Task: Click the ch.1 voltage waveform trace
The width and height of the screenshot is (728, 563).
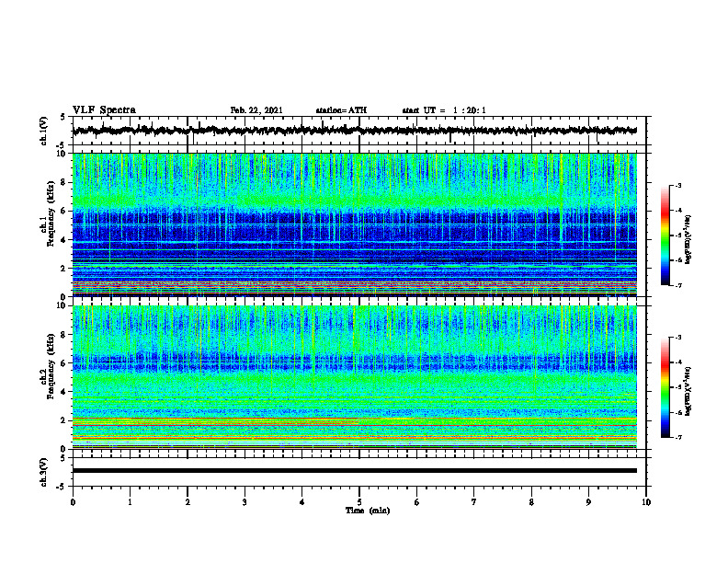Action: (355, 131)
